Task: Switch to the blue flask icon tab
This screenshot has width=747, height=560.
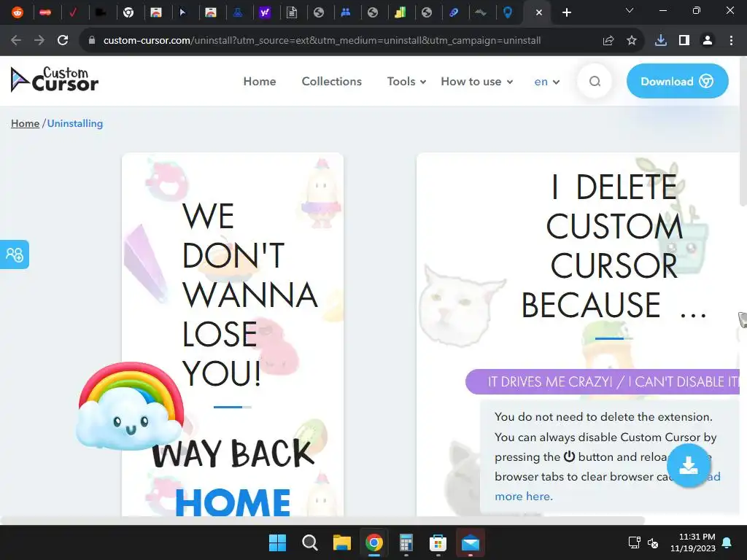Action: 237,12
